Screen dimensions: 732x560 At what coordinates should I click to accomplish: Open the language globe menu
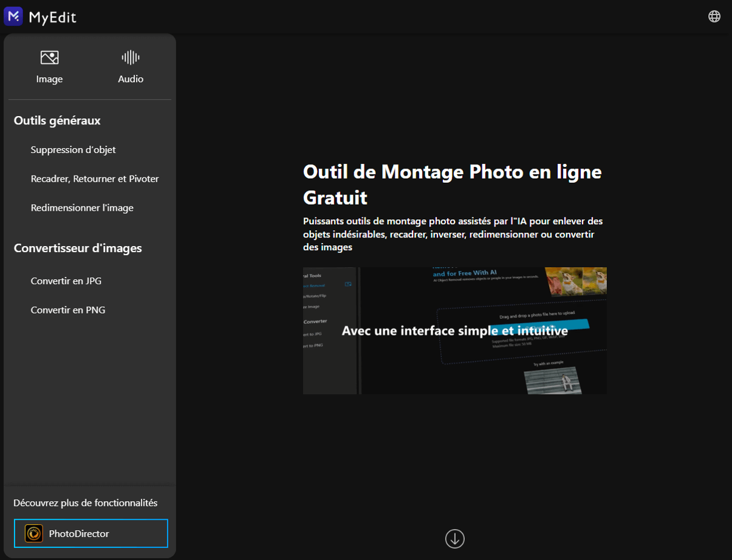714,16
